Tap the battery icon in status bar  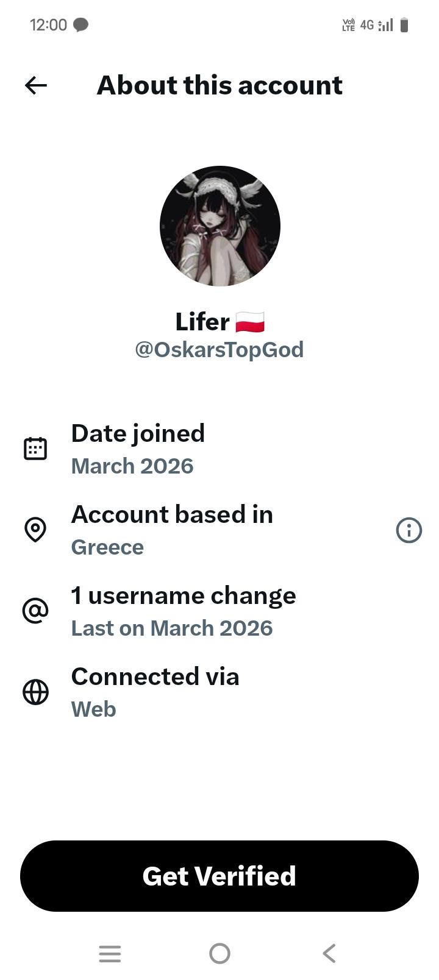[x=404, y=25]
